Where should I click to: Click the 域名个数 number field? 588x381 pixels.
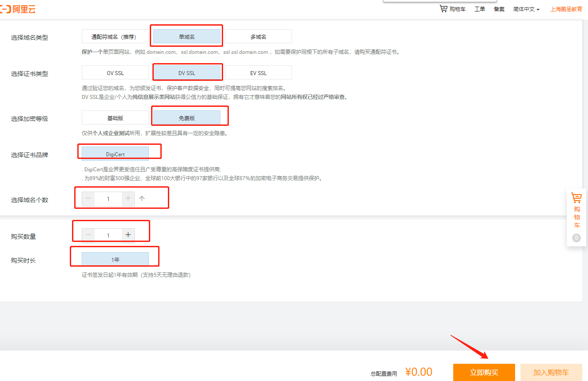108,199
